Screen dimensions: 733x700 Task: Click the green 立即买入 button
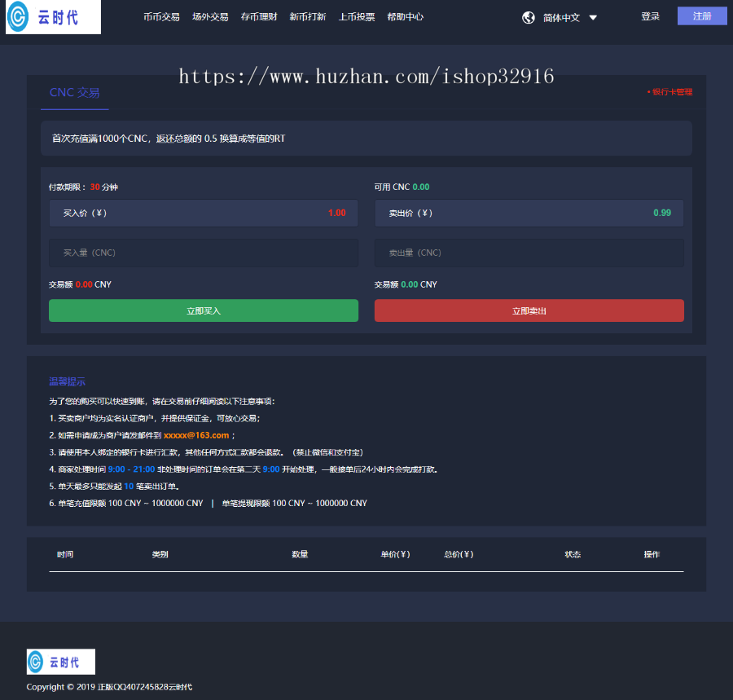(204, 310)
